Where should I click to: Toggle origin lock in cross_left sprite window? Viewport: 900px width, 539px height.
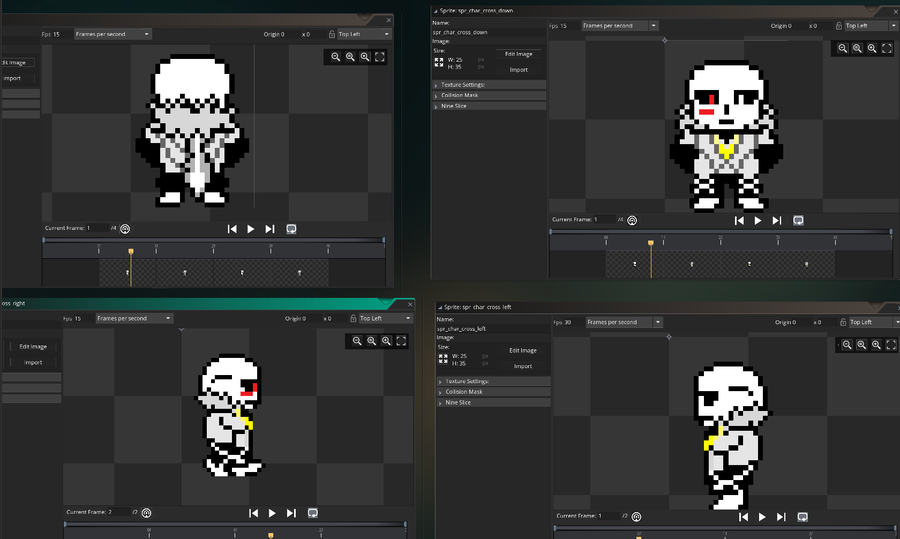pos(843,323)
